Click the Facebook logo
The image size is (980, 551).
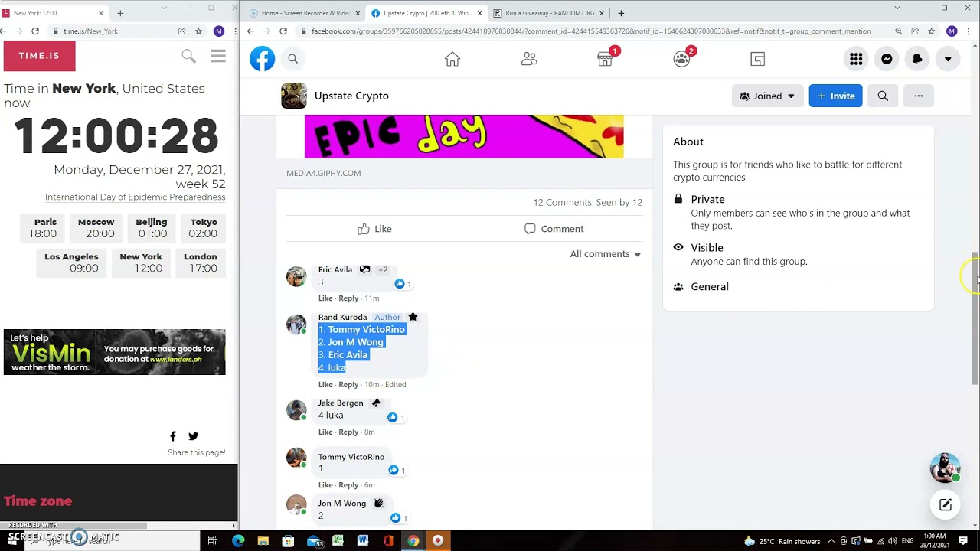pyautogui.click(x=262, y=59)
